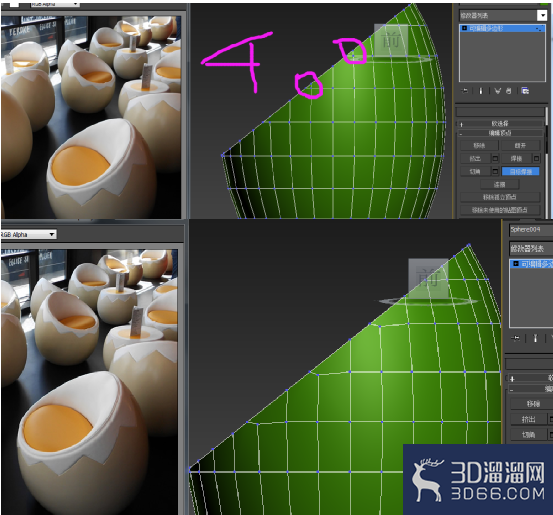Image resolution: width=553 pixels, height=515 pixels.
Task: Click 移除未使用的贴图顶点 button
Action: (x=500, y=210)
